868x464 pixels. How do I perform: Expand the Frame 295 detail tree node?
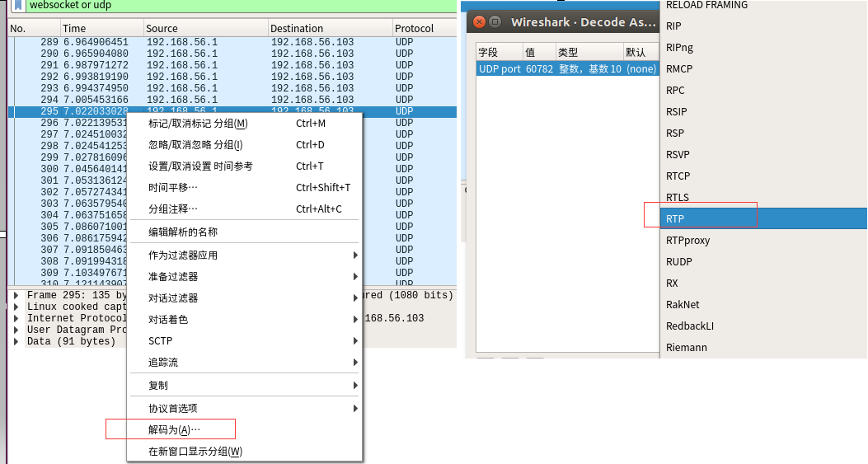click(x=16, y=295)
